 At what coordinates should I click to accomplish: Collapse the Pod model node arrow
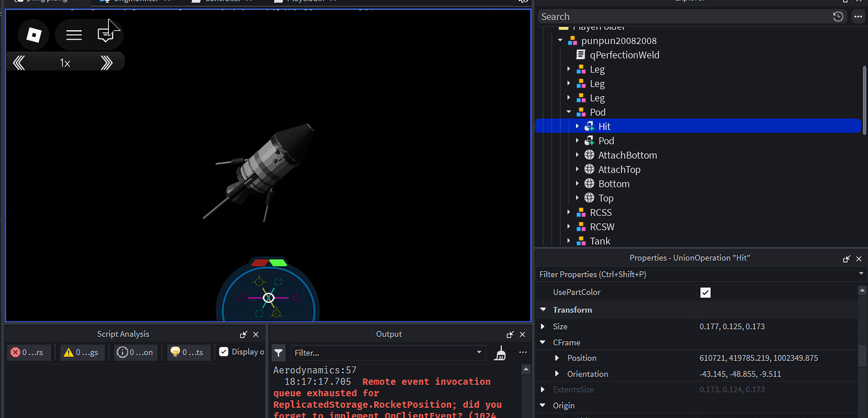[569, 112]
